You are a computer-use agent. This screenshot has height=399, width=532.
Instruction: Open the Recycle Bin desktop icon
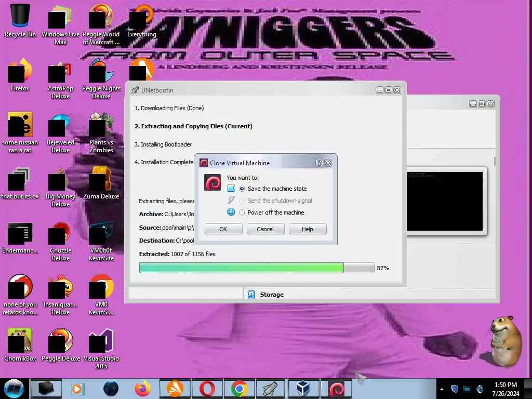(x=20, y=20)
